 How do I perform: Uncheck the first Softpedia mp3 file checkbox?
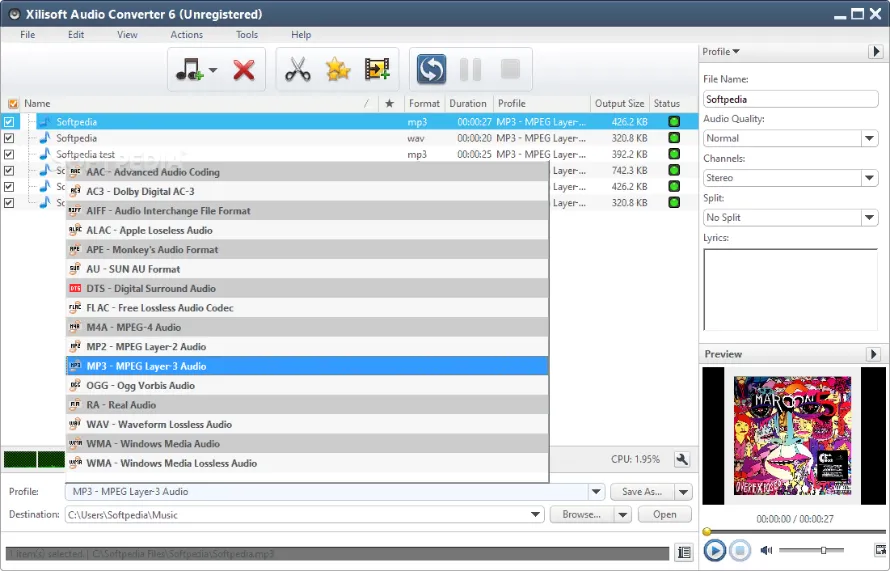9,122
